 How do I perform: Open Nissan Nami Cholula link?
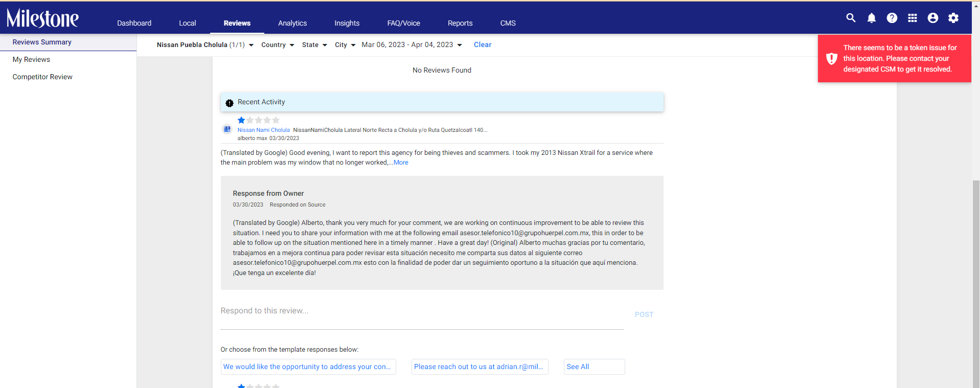263,130
